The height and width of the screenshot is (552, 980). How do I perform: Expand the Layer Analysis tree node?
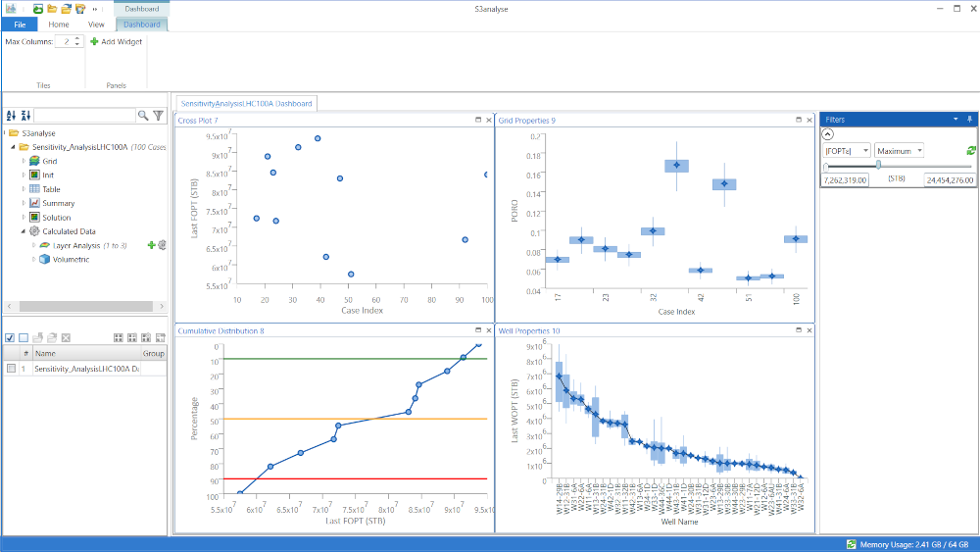(x=33, y=246)
